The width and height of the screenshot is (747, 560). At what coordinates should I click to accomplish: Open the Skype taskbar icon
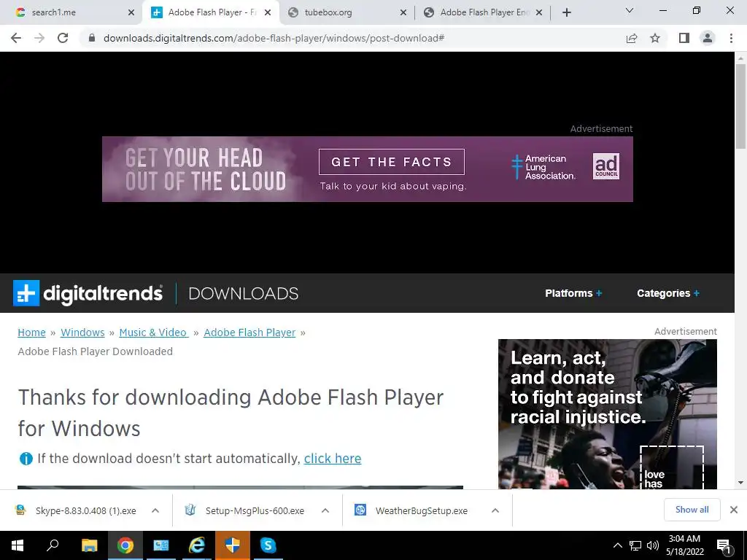268,545
